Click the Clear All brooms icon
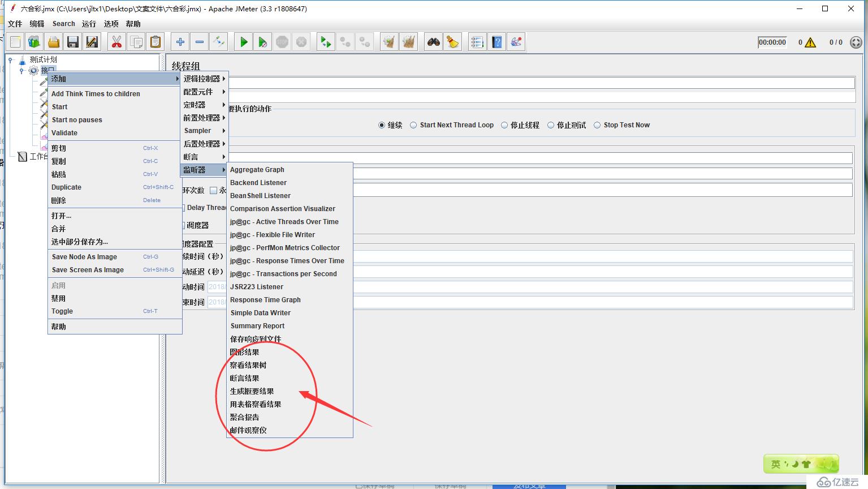The height and width of the screenshot is (489, 868). coord(408,42)
